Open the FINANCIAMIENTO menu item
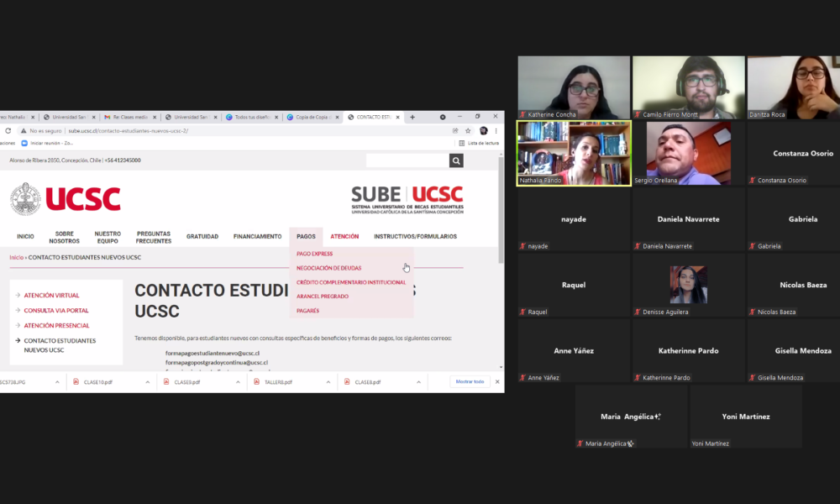The height and width of the screenshot is (504, 840). coord(258,236)
